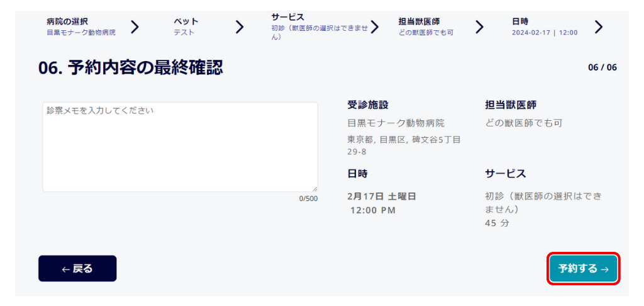Open the 病院の選択 step
The width and height of the screenshot is (644, 306).
(81, 26)
